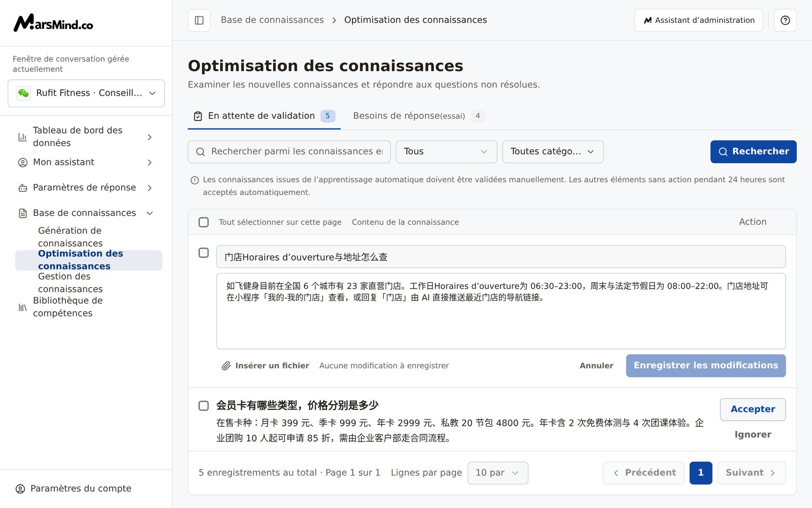Viewport: 812px width, 508px height.
Task: Click the Paramètres du compte user icon
Action: 20,489
